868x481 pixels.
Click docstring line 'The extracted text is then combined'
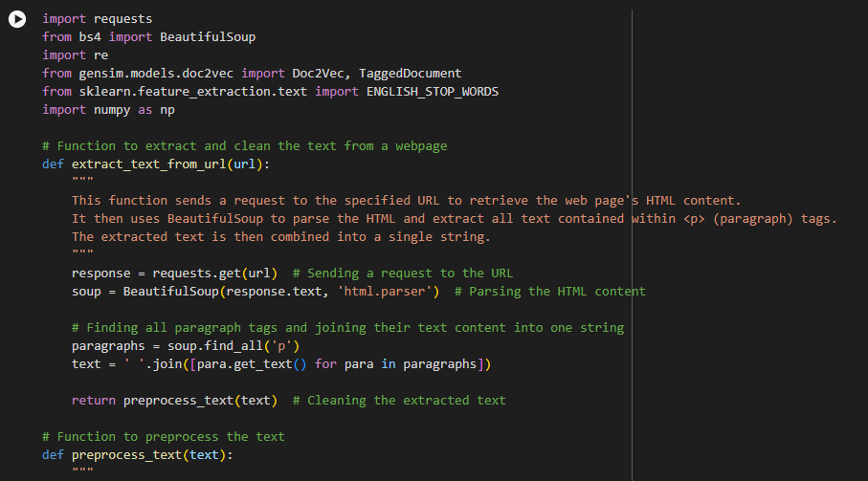point(281,237)
